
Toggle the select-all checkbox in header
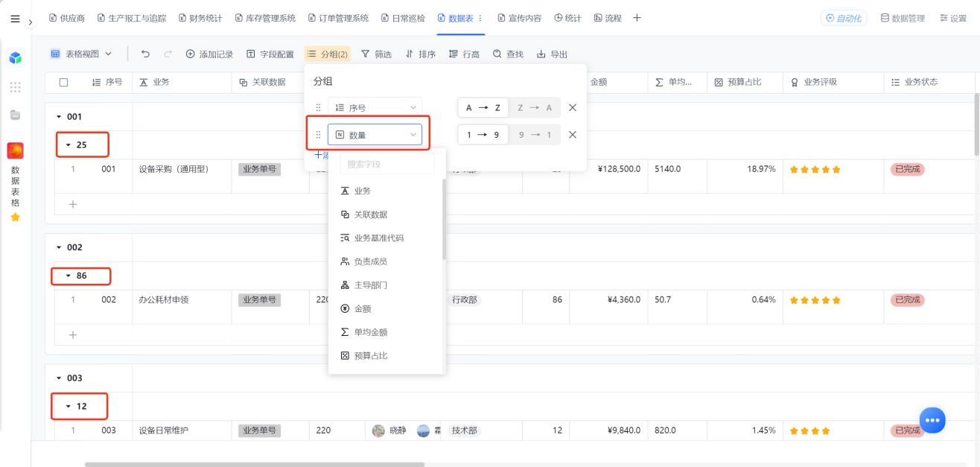tap(63, 83)
